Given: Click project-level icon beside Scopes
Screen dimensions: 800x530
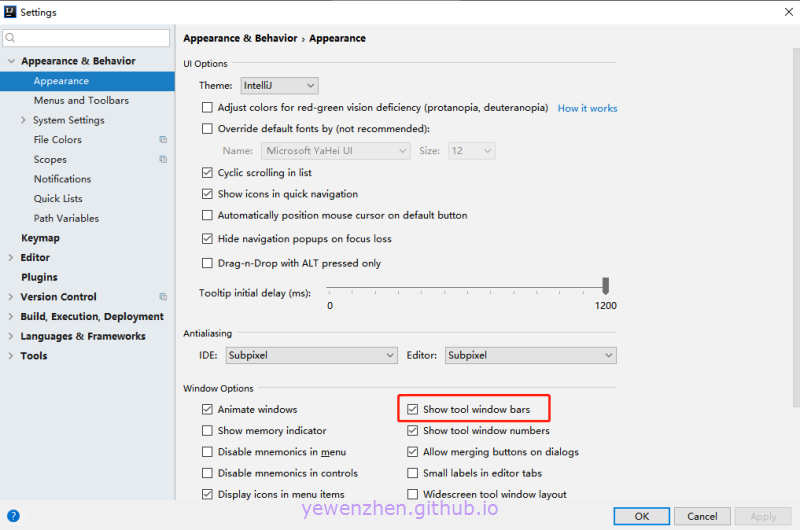Looking at the screenshot, I should tap(163, 160).
